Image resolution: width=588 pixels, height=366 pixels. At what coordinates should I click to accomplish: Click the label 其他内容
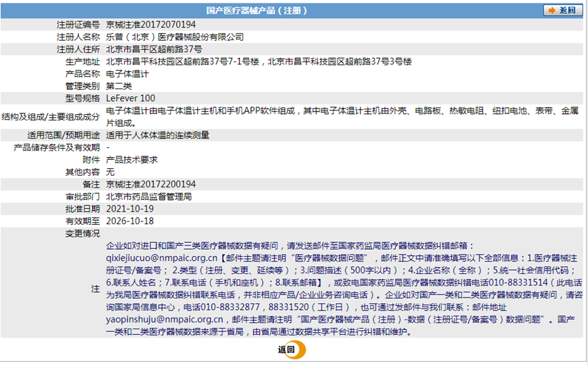pyautogui.click(x=82, y=172)
